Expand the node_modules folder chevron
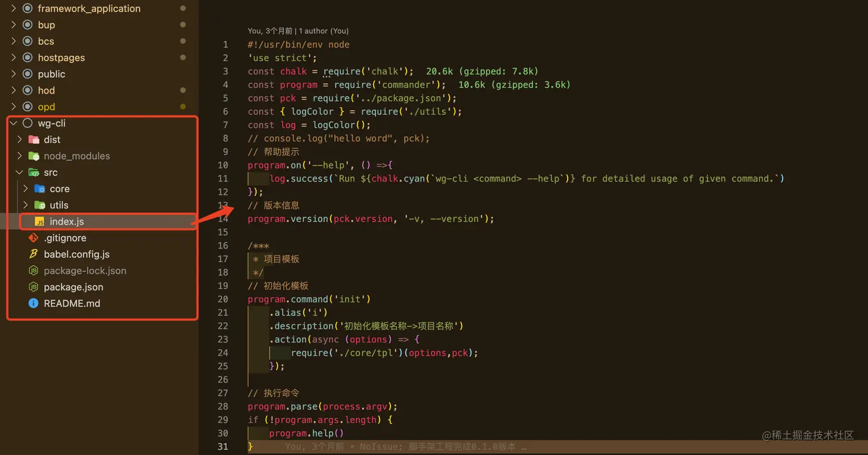 pos(20,156)
